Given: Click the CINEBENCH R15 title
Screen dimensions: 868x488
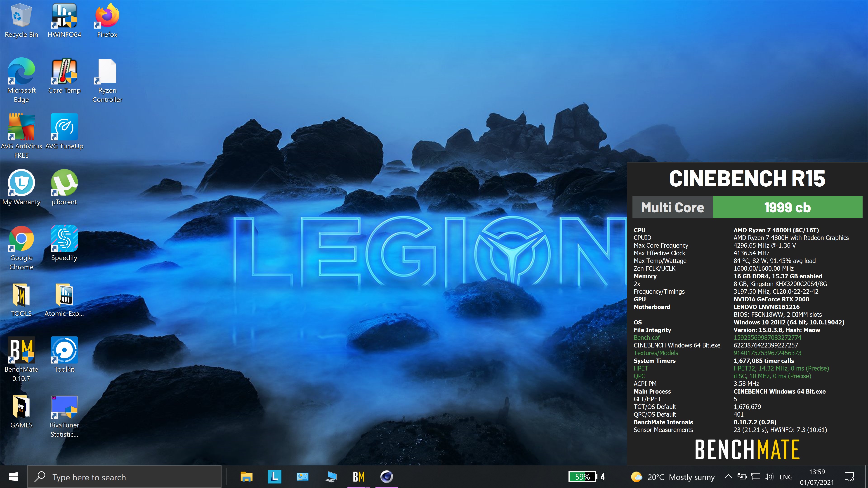Looking at the screenshot, I should click(x=747, y=178).
